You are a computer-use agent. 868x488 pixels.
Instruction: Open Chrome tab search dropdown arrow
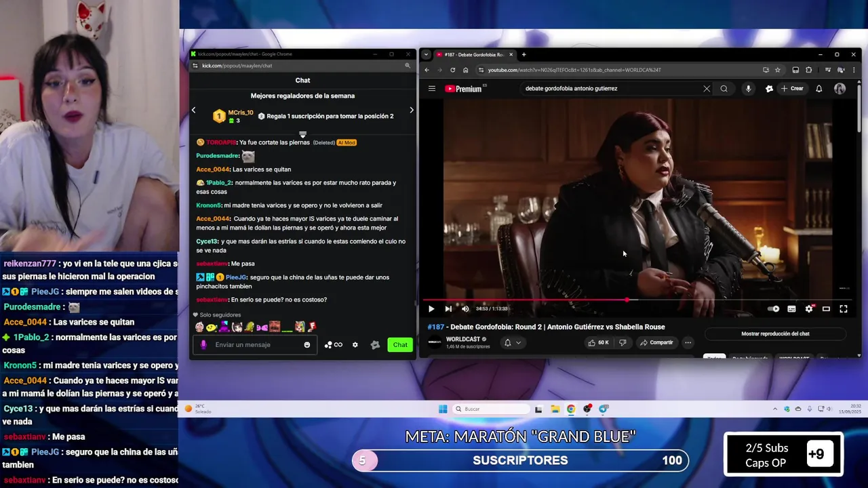(x=426, y=55)
